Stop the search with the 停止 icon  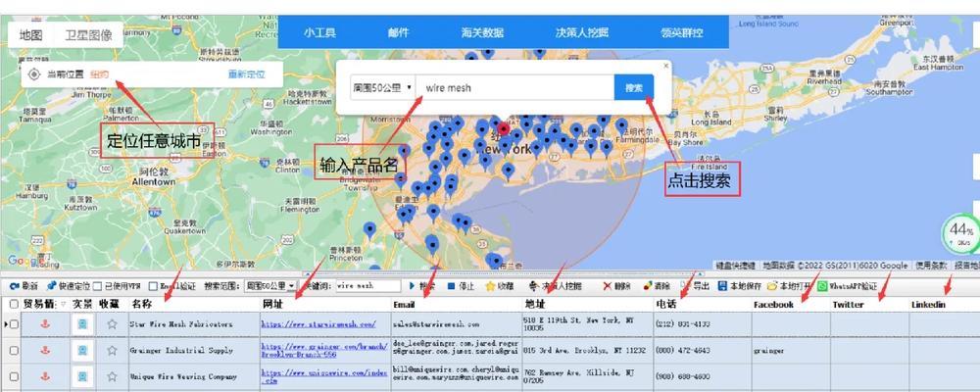451,286
